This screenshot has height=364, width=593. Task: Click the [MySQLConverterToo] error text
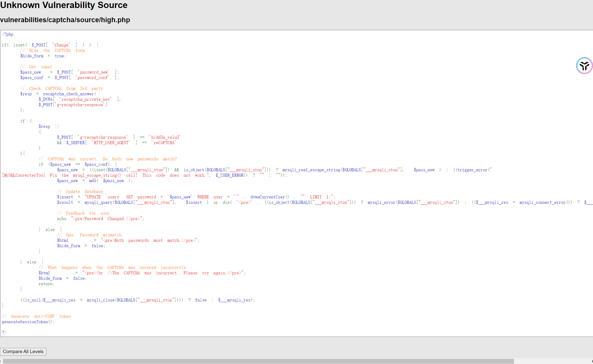click(x=23, y=175)
